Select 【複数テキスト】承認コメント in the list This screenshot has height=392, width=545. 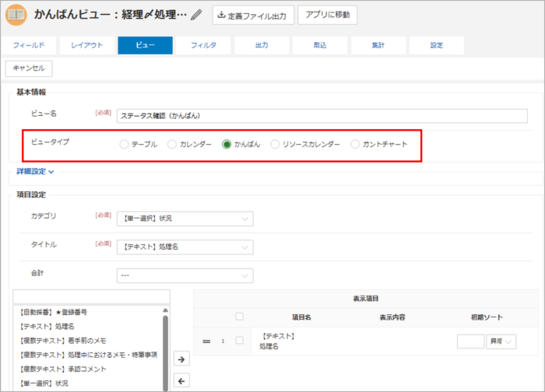click(63, 369)
